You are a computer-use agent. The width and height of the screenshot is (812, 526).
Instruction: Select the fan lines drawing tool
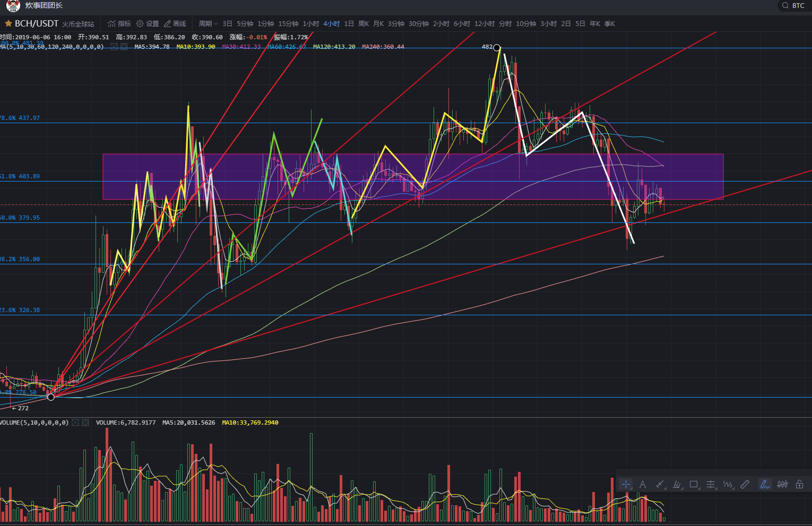677,484
